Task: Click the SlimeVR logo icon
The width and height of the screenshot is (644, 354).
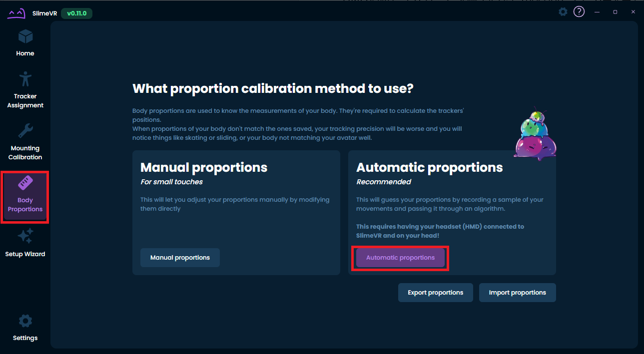Action: click(x=16, y=13)
